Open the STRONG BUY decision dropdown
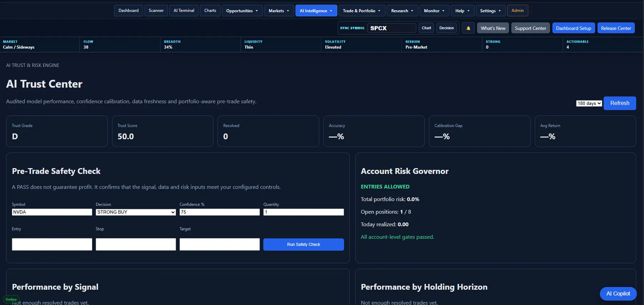The image size is (644, 305). click(136, 212)
